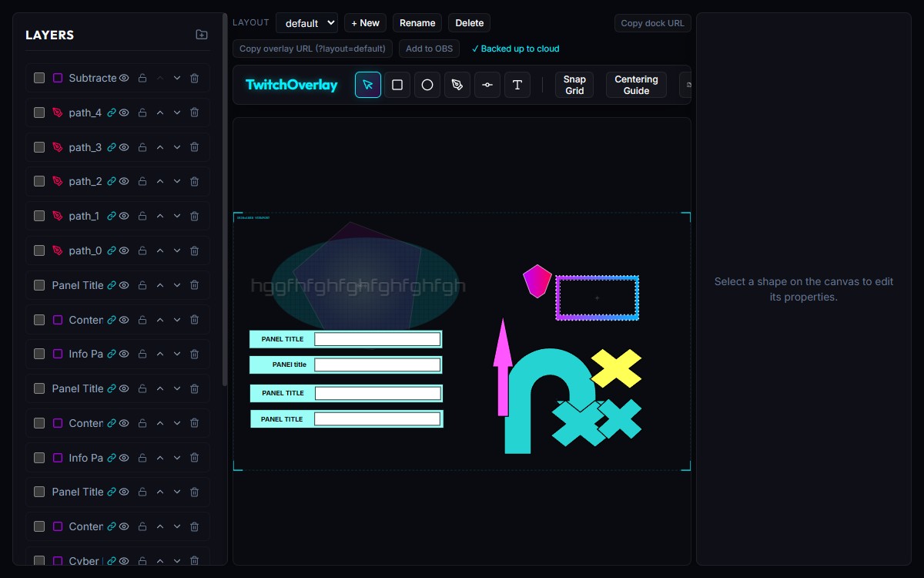Delete the path_3 layer
Image resolution: width=924 pixels, height=578 pixels.
coord(194,147)
